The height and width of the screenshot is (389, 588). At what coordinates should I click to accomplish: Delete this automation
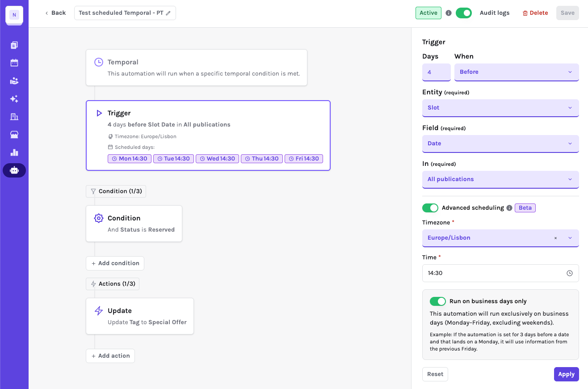click(x=535, y=13)
